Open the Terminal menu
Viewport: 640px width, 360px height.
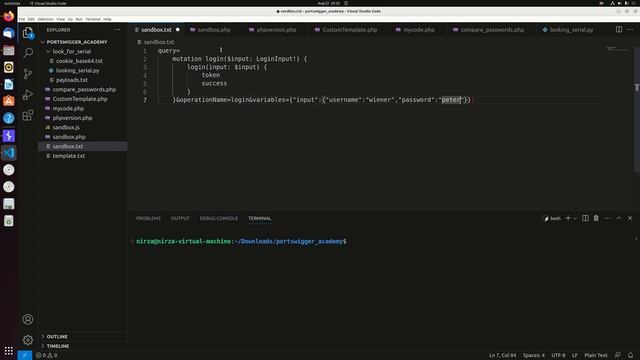93,19
